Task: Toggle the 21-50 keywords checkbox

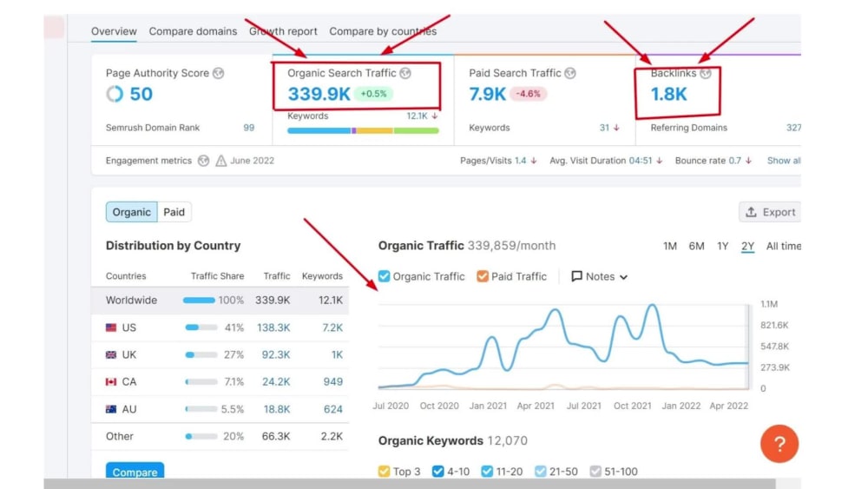Action: (x=540, y=472)
